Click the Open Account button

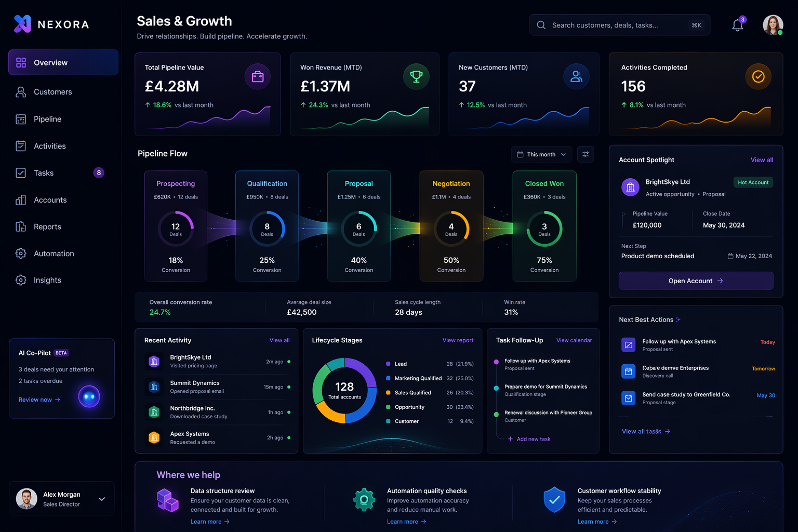coord(696,281)
